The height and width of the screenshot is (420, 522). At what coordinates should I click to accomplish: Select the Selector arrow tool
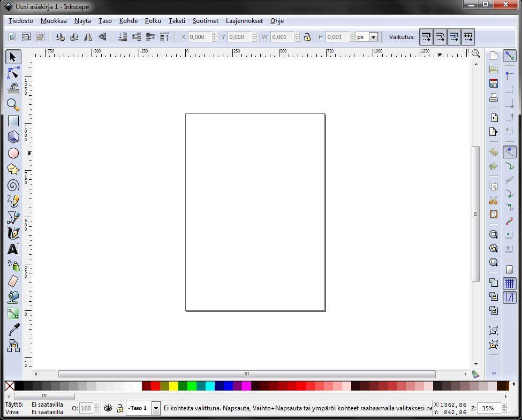pos(13,57)
